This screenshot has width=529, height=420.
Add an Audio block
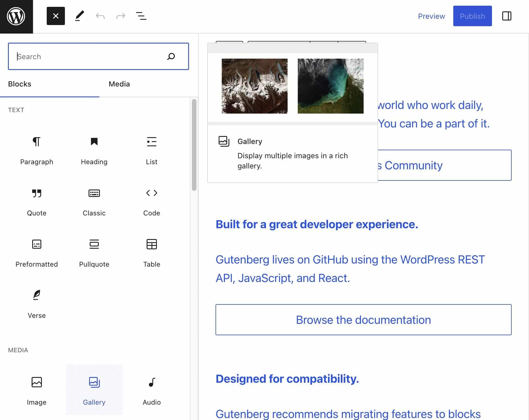(151, 390)
